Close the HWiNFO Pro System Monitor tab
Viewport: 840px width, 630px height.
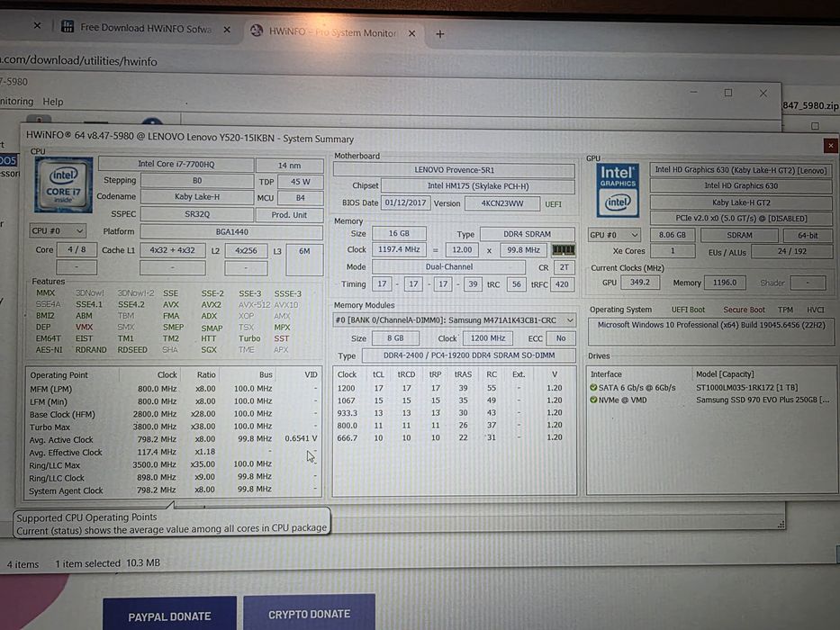pos(412,33)
